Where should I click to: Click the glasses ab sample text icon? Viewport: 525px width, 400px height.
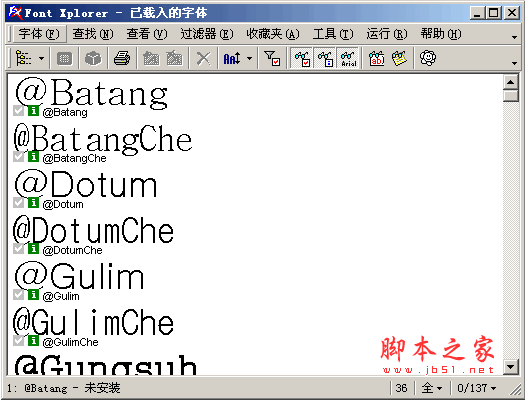377,59
